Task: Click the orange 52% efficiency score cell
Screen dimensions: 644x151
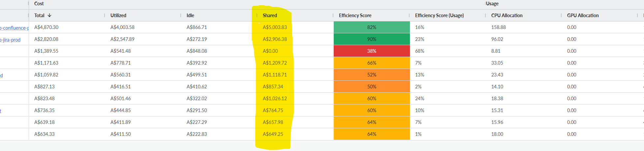Action: [x=372, y=75]
